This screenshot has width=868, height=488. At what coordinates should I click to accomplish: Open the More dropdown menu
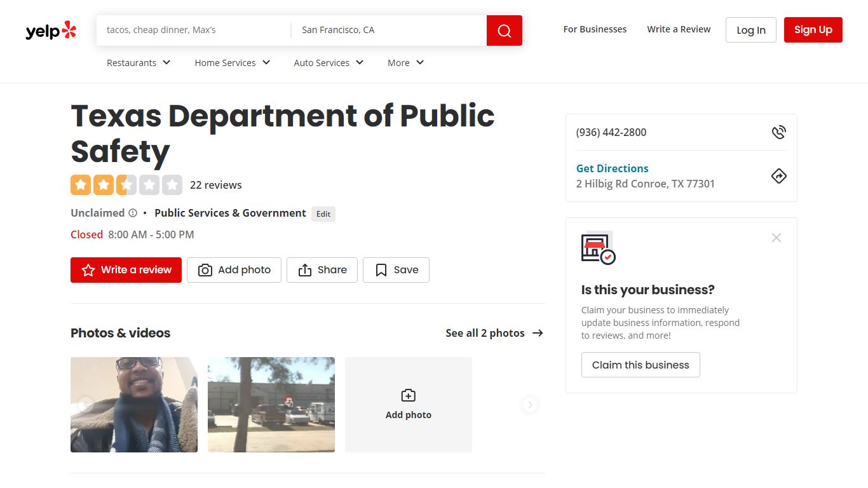pyautogui.click(x=405, y=63)
